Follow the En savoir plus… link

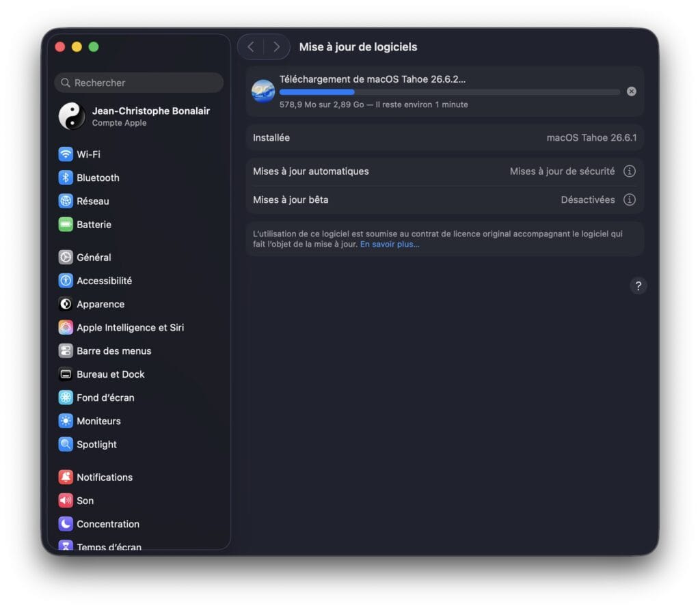390,244
